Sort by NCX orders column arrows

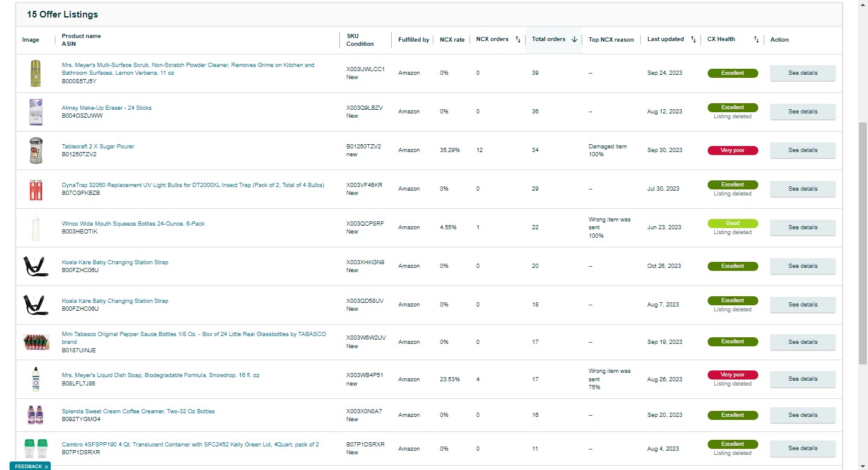pos(518,40)
